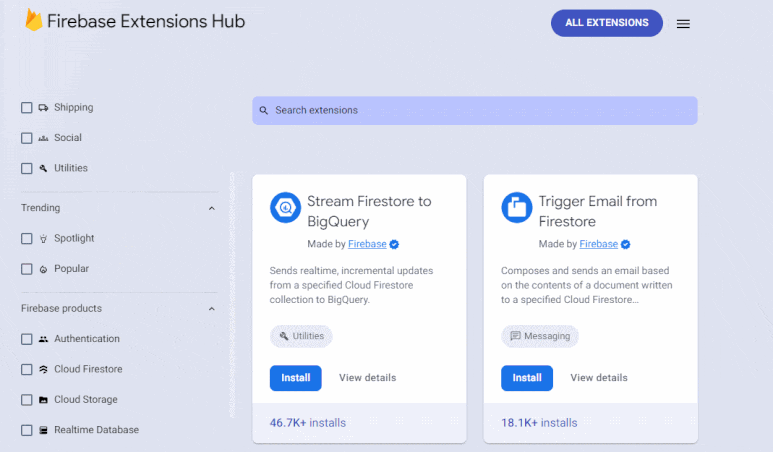Viewport: 773px width, 452px height.
Task: Open the hamburger menu icon
Action: [x=683, y=24]
